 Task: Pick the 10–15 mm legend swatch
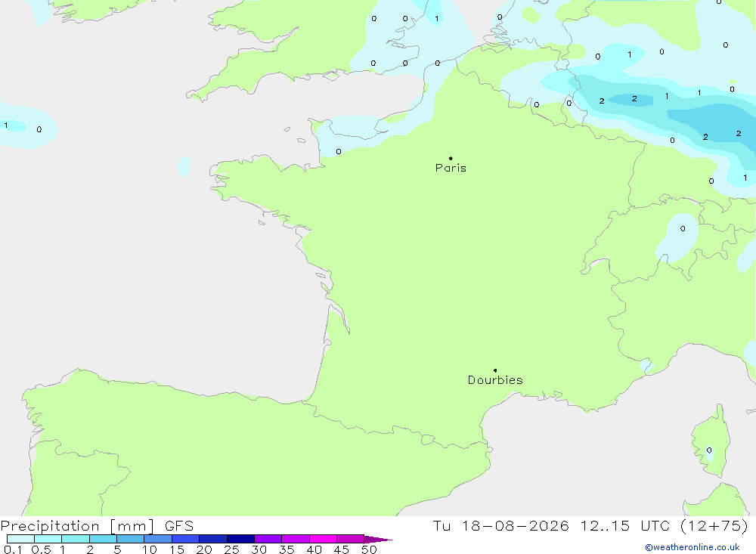pos(158,539)
